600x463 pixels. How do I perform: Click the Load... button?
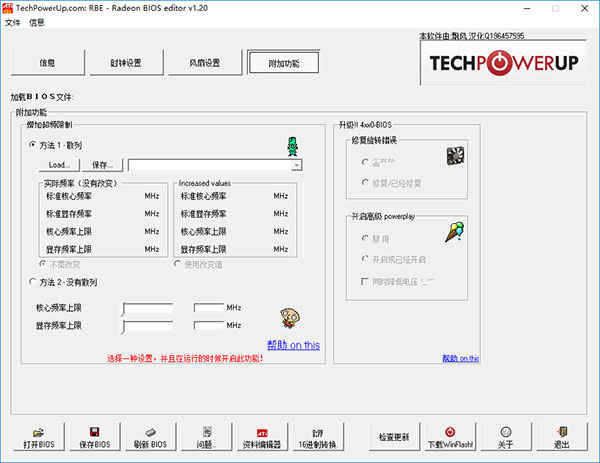tap(59, 165)
